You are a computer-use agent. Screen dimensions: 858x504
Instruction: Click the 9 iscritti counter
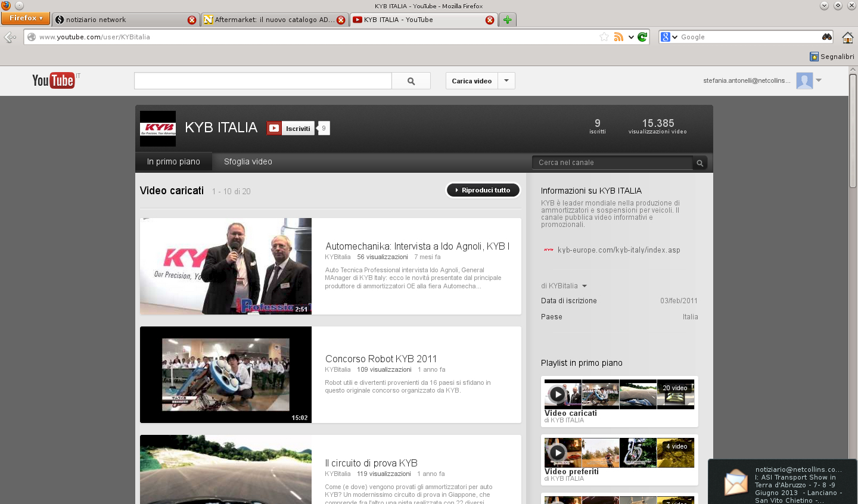pos(598,126)
